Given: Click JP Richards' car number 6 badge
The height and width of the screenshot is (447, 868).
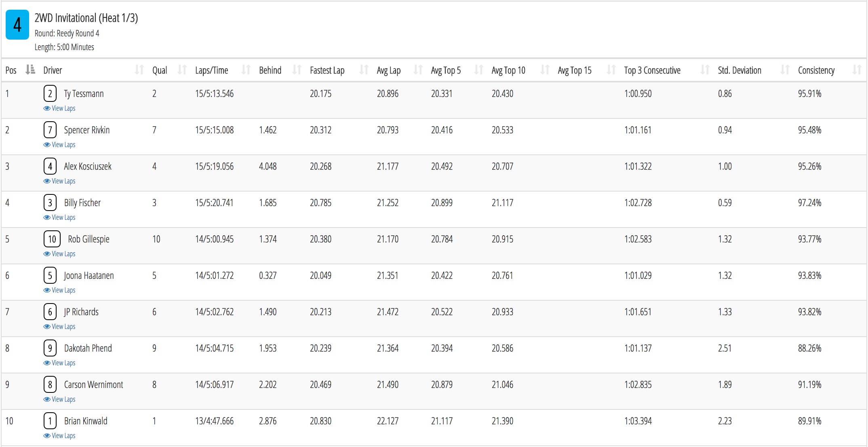Looking at the screenshot, I should pyautogui.click(x=50, y=312).
